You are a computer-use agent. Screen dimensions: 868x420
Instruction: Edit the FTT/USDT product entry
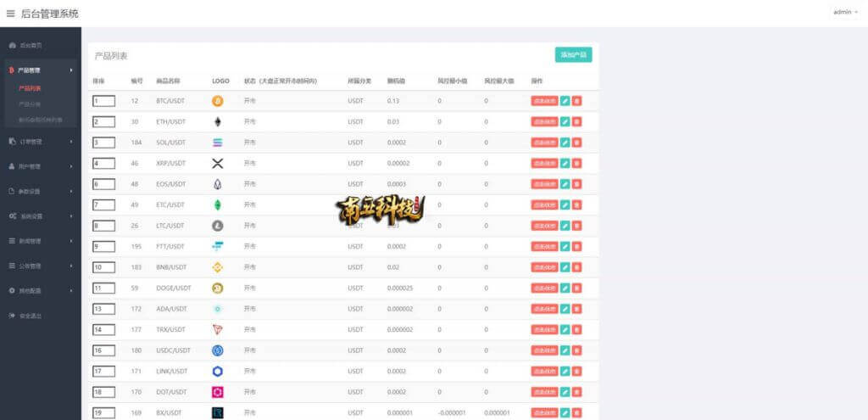565,247
